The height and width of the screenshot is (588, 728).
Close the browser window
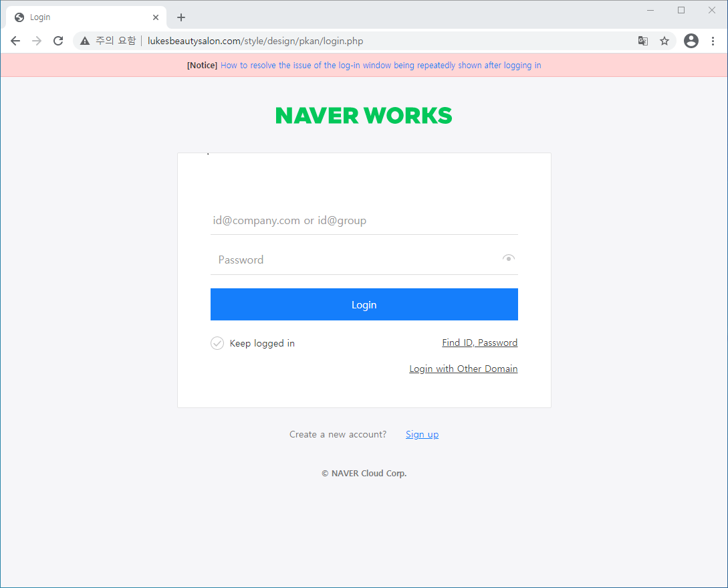coord(712,10)
